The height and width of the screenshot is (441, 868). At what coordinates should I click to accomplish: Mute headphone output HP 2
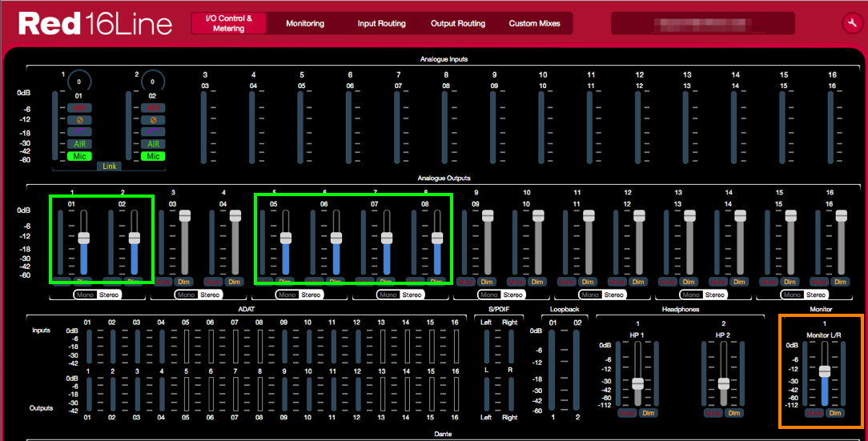[713, 413]
